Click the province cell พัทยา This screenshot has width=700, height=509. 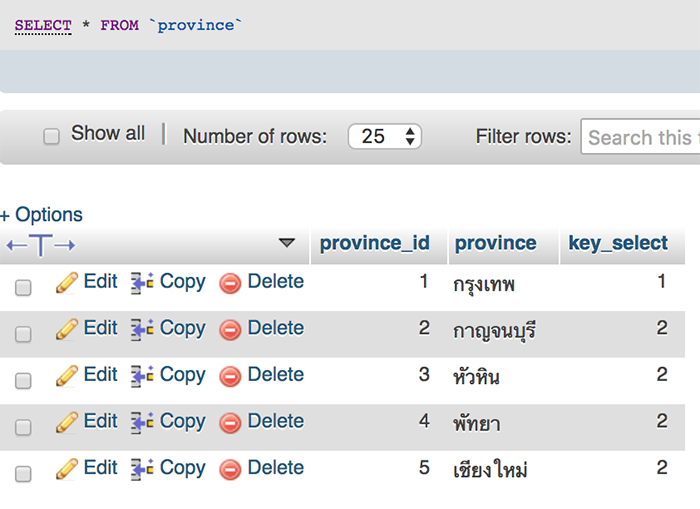[477, 423]
